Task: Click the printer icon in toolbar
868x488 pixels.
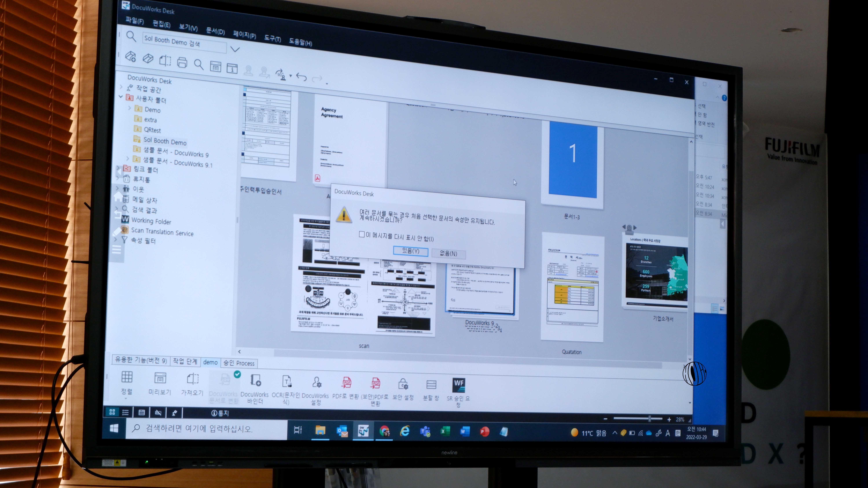Action: [182, 62]
